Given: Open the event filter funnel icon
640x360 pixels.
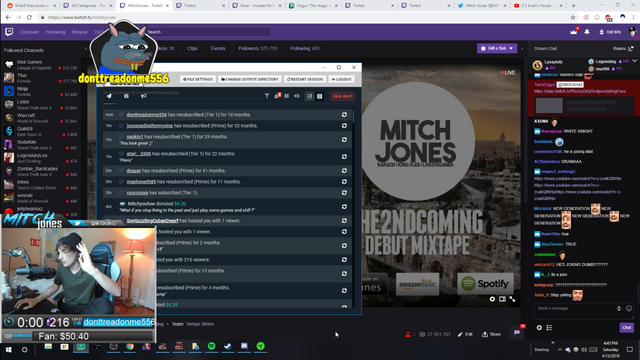Looking at the screenshot, I should pyautogui.click(x=267, y=96).
